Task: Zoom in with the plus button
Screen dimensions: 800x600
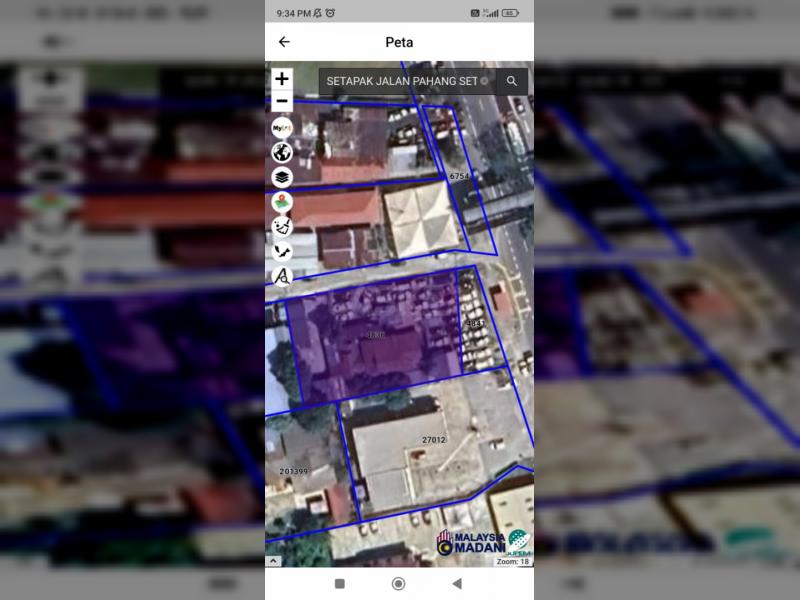Action: point(282,79)
